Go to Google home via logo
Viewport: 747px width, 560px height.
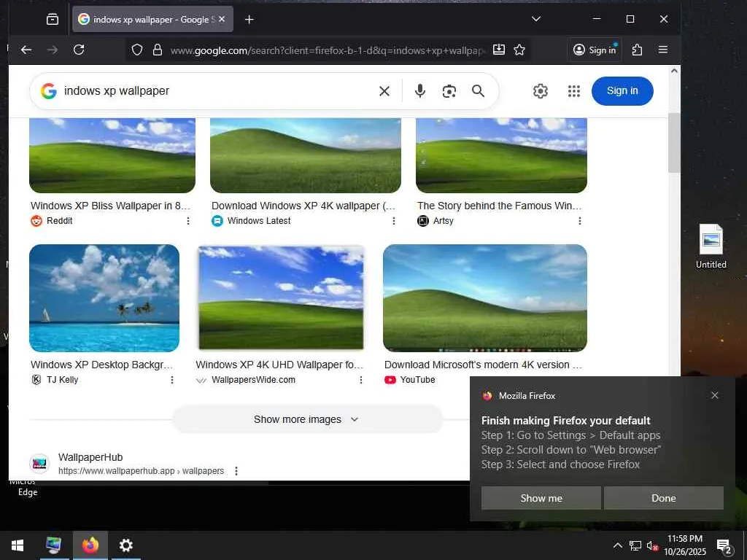49,91
